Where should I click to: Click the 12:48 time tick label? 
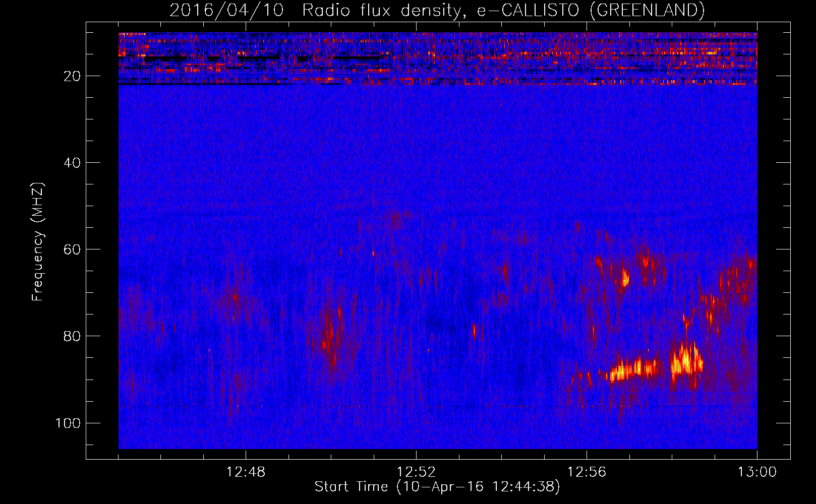[246, 472]
